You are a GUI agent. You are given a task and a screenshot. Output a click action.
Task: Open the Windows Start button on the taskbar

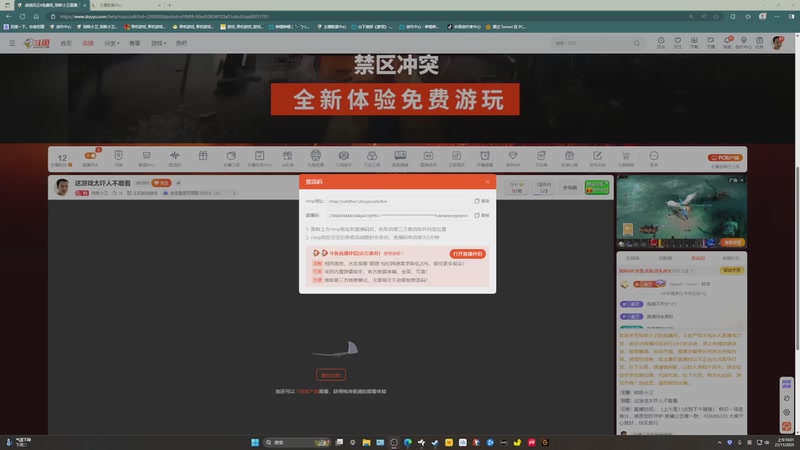click(x=255, y=442)
